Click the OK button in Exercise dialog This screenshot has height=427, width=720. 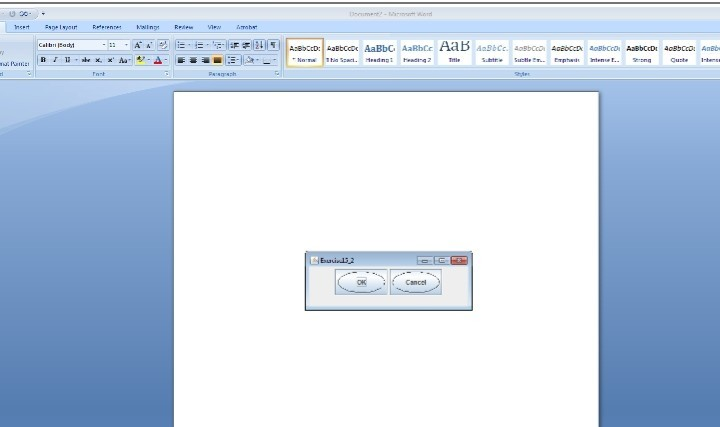[361, 282]
